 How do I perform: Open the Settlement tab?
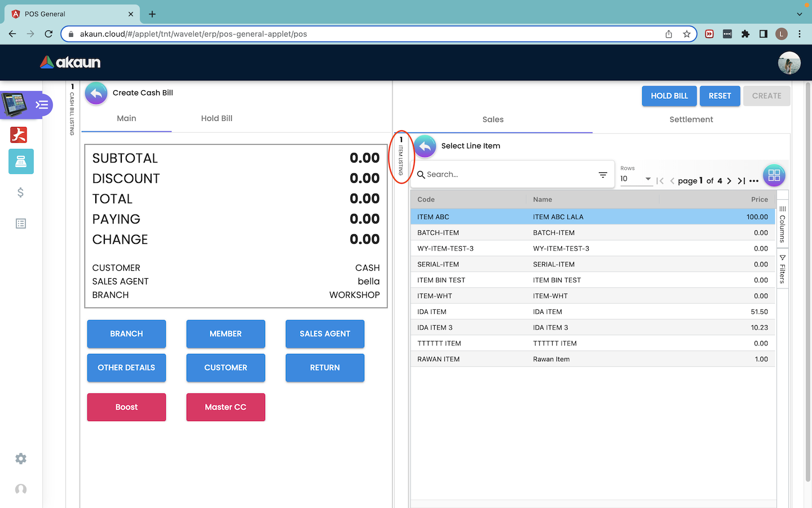point(691,120)
